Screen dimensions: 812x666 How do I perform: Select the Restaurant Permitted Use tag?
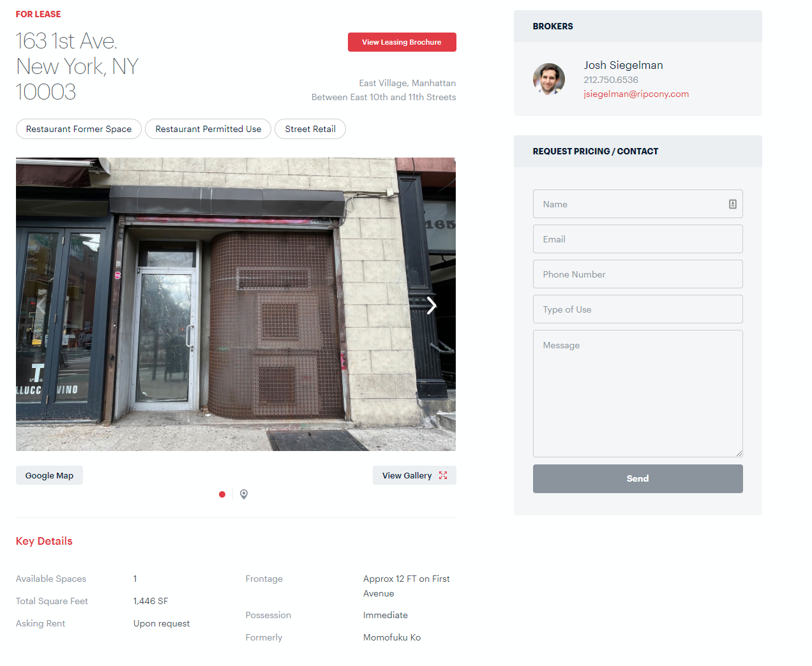(208, 129)
